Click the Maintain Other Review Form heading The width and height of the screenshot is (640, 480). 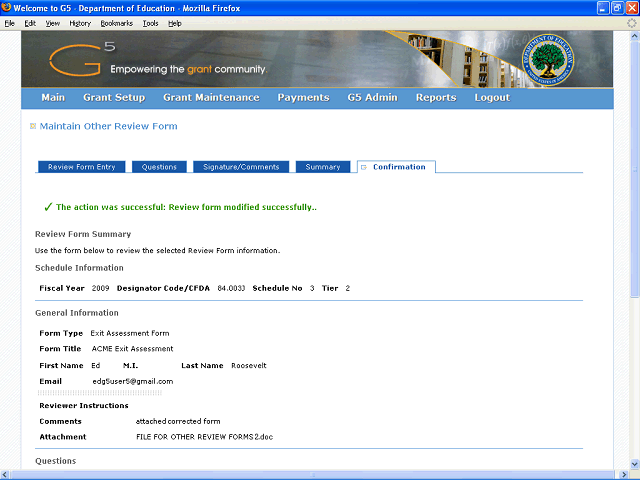pos(109,126)
